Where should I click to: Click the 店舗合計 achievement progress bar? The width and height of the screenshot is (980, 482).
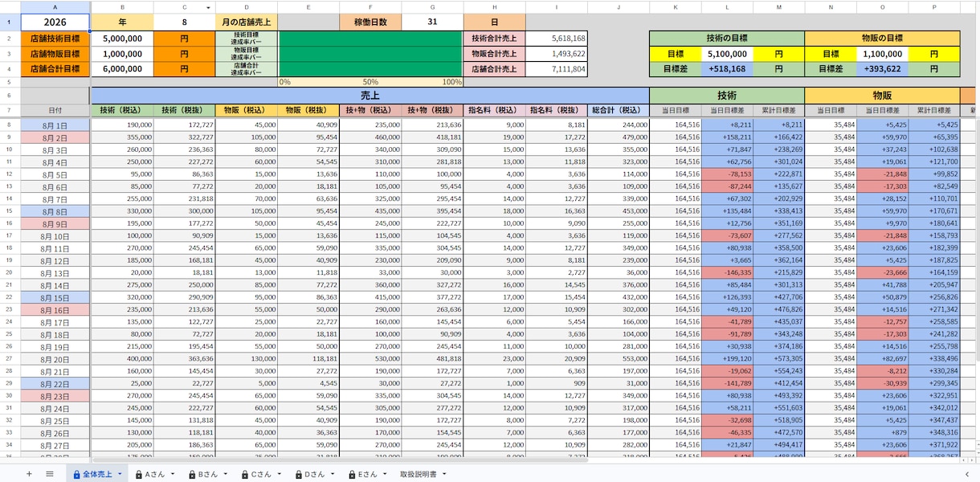370,69
